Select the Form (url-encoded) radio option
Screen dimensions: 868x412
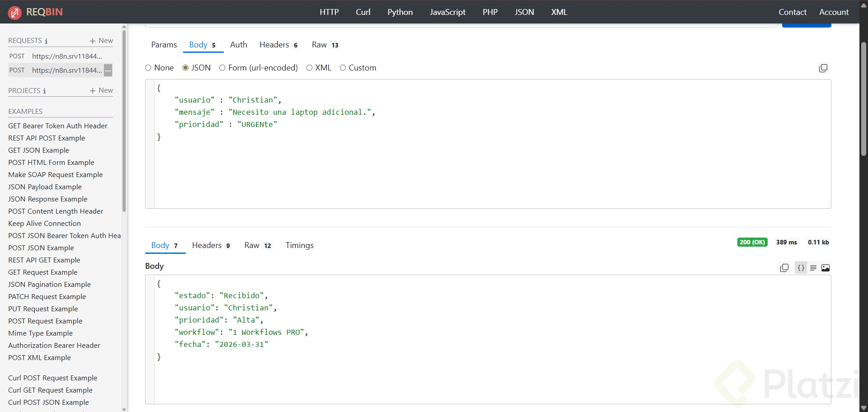click(222, 68)
